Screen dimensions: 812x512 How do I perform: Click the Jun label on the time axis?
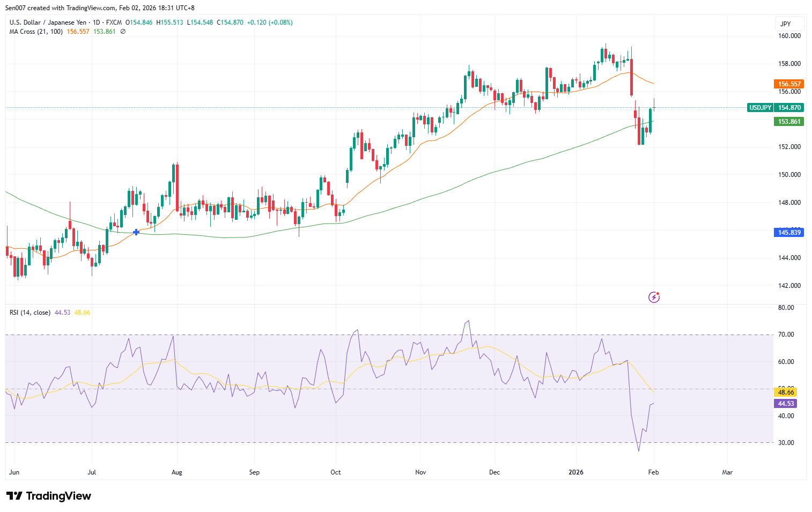click(14, 472)
